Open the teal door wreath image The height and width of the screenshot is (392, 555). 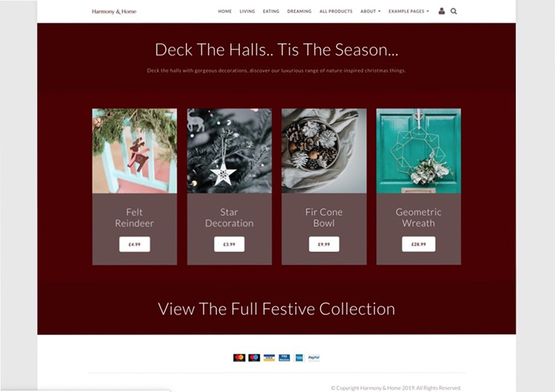tap(418, 151)
